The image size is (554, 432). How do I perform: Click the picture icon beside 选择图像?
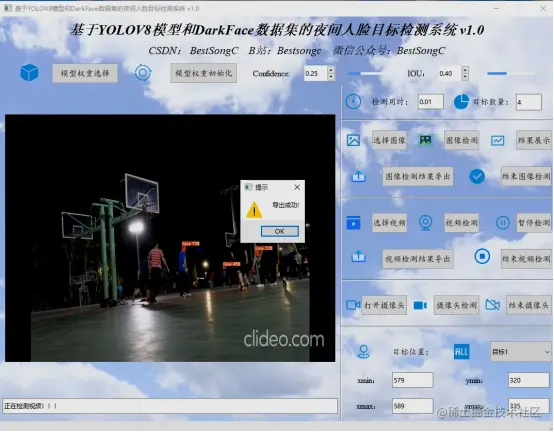[353, 140]
